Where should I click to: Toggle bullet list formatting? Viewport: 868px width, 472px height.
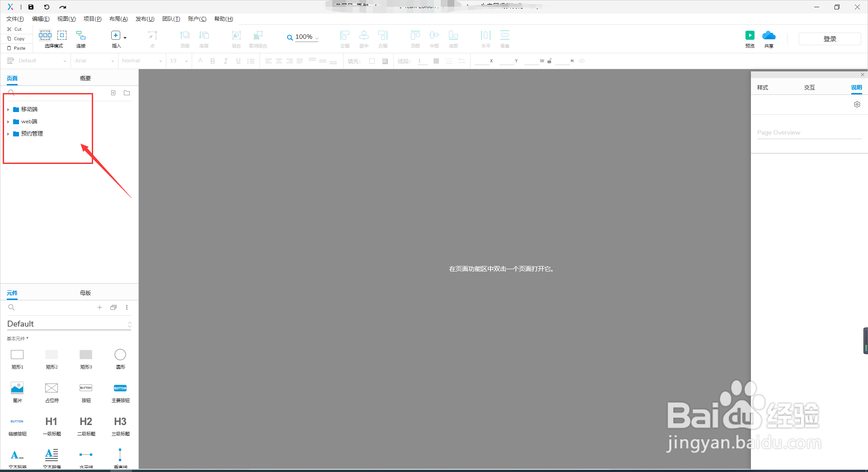(x=251, y=61)
